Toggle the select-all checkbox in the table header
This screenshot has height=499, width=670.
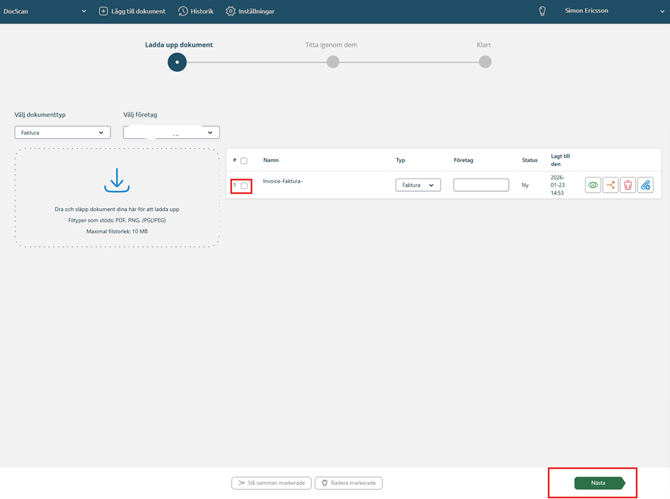pyautogui.click(x=244, y=160)
